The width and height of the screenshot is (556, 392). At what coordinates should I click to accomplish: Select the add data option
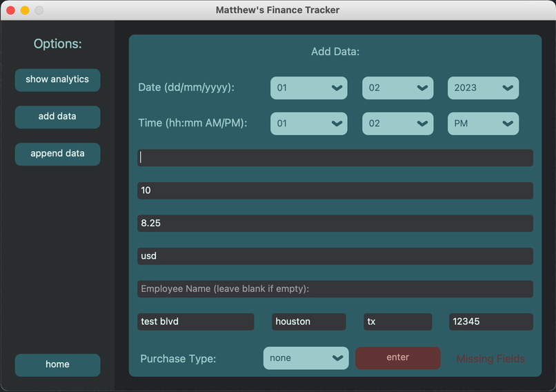click(57, 117)
